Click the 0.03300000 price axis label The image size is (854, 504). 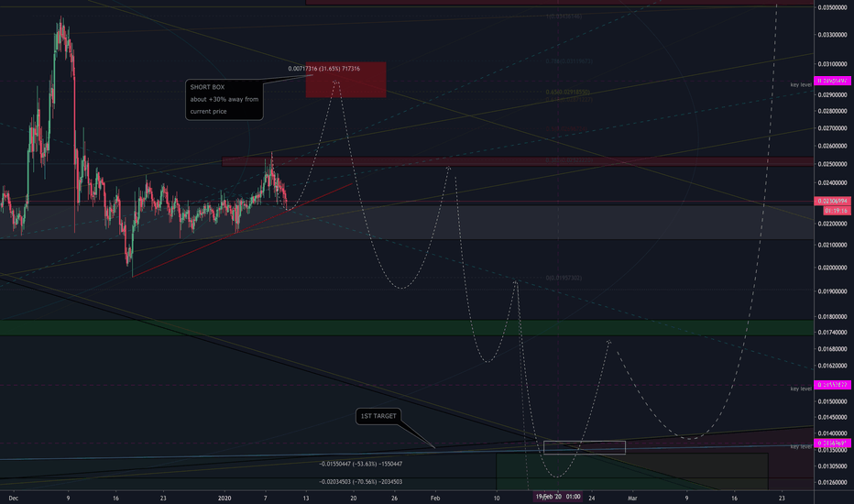[832, 35]
